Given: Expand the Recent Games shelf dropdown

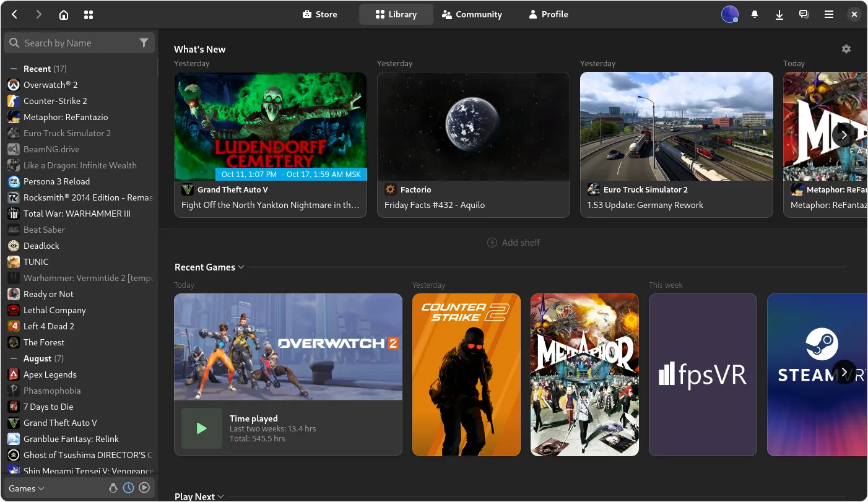Looking at the screenshot, I should tap(241, 267).
